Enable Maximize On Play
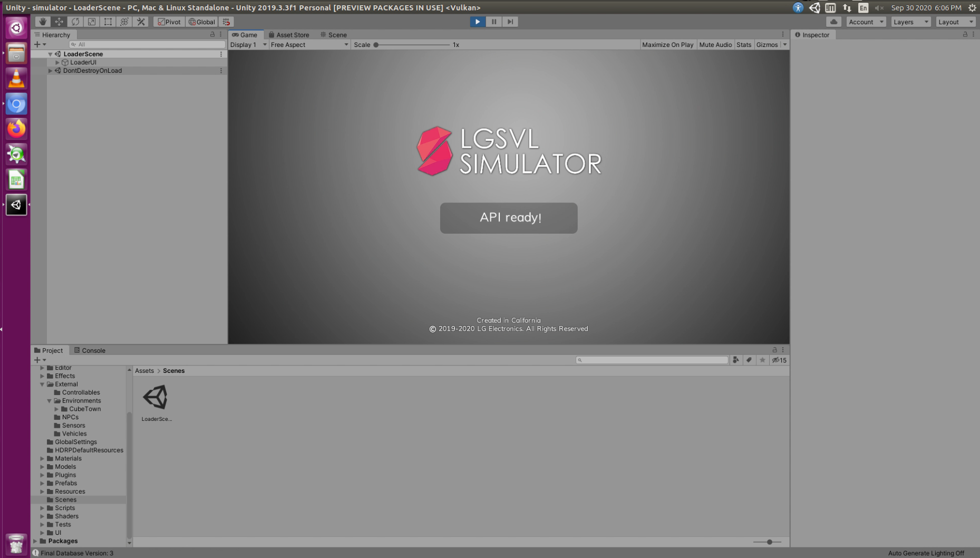Image resolution: width=980 pixels, height=558 pixels. click(667, 45)
